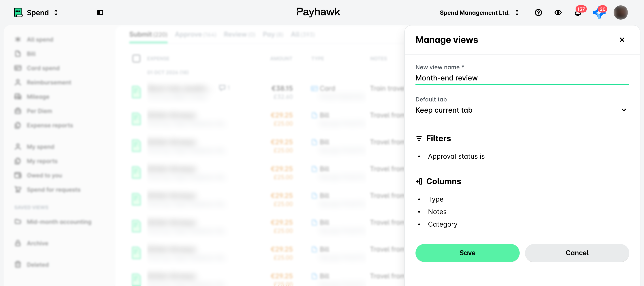Click the Filters icon in panel
The height and width of the screenshot is (286, 644).
419,138
